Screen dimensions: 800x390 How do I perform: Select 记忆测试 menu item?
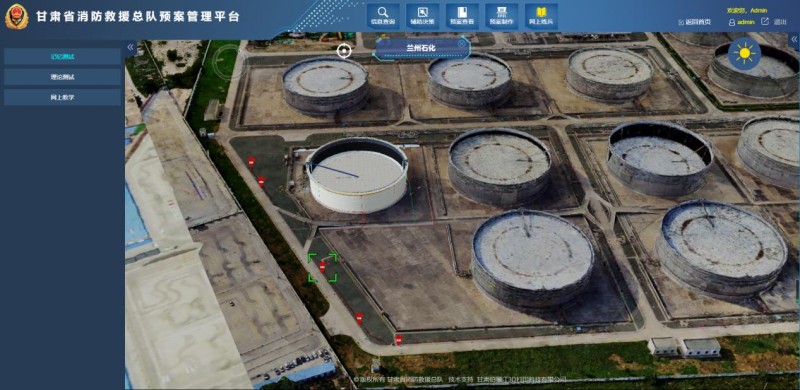click(62, 57)
